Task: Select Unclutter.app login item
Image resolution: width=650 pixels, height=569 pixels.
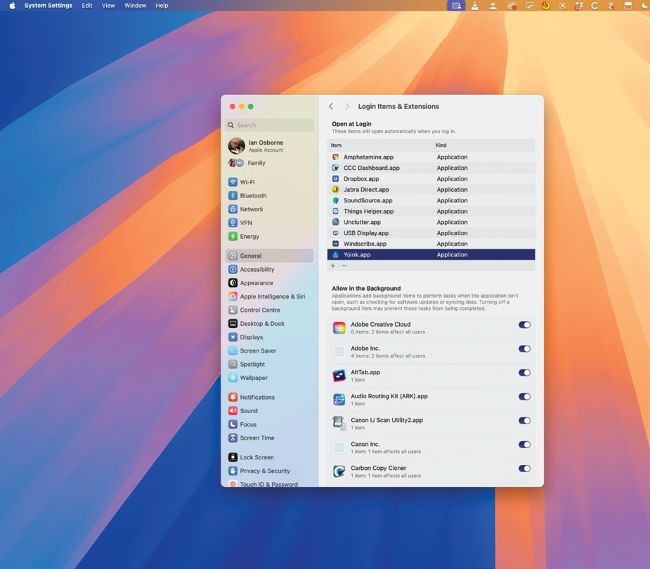Action: pyautogui.click(x=431, y=222)
